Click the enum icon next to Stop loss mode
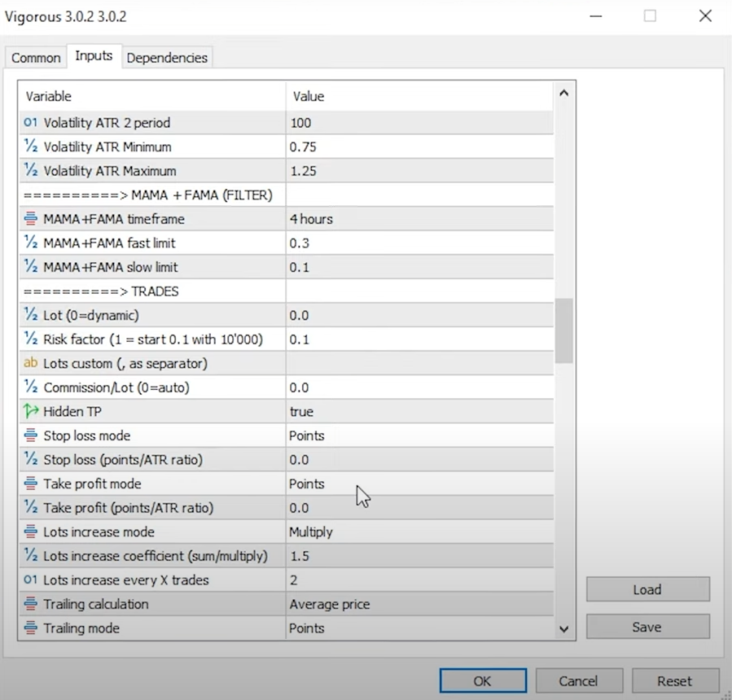Screen dimensions: 732x700 (x=31, y=436)
